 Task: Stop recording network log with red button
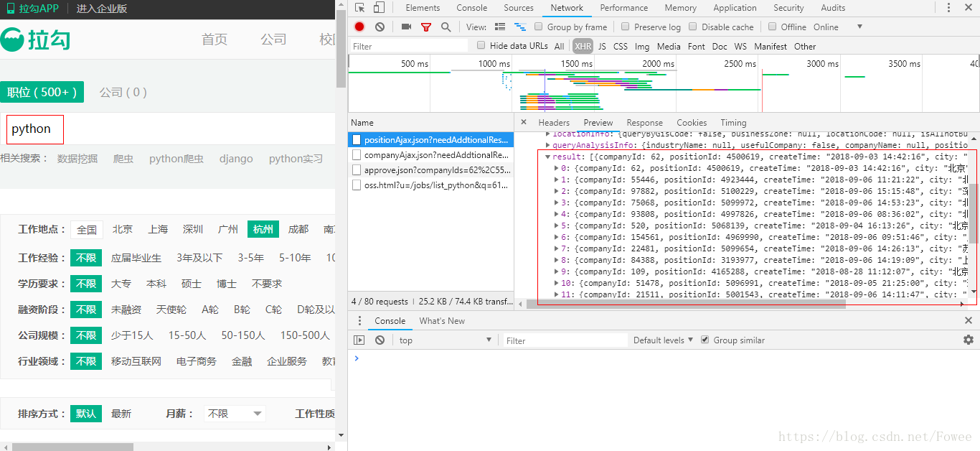(359, 27)
